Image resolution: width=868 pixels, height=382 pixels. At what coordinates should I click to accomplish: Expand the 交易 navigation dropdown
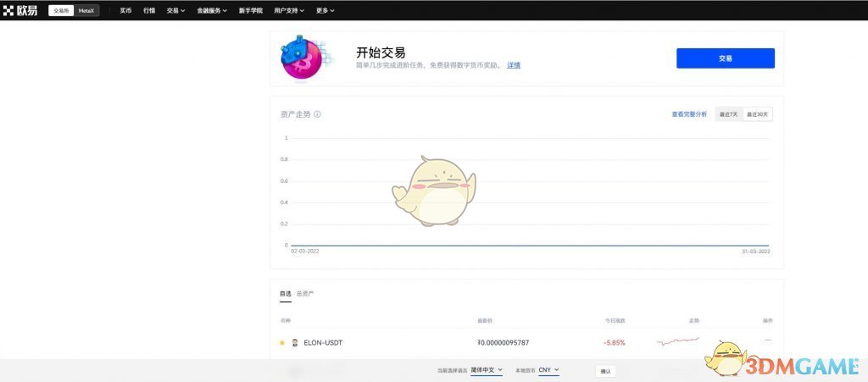tap(175, 10)
